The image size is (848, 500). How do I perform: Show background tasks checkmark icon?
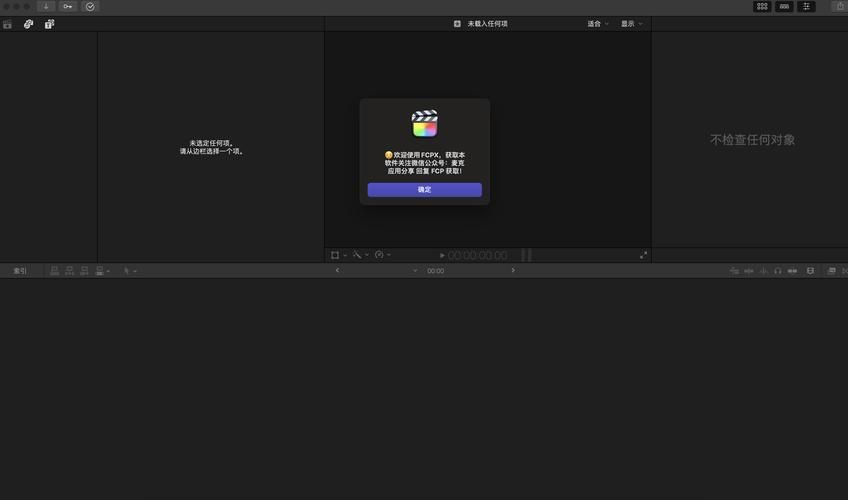coord(90,6)
